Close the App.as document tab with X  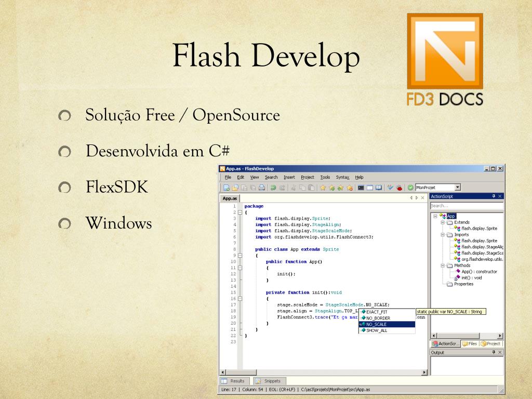click(422, 198)
